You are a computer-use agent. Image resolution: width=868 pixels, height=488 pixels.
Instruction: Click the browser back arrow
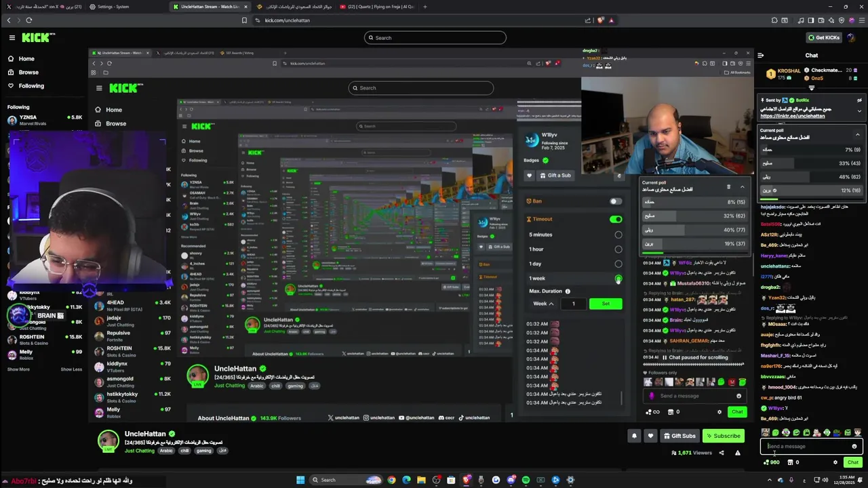coord(9,20)
